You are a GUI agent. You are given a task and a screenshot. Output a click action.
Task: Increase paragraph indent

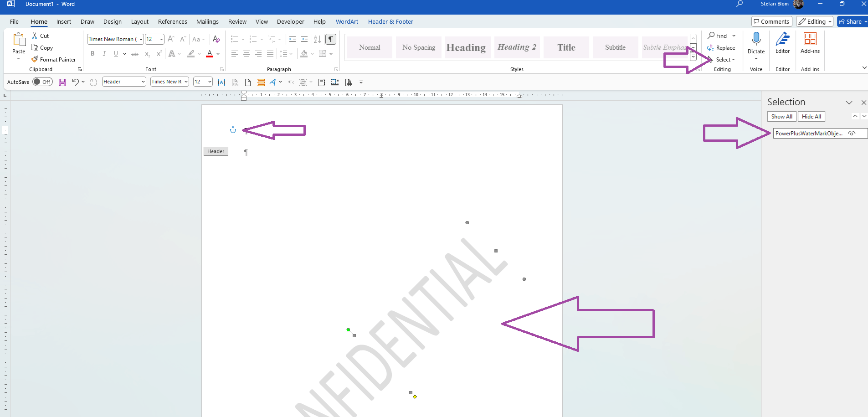click(304, 39)
